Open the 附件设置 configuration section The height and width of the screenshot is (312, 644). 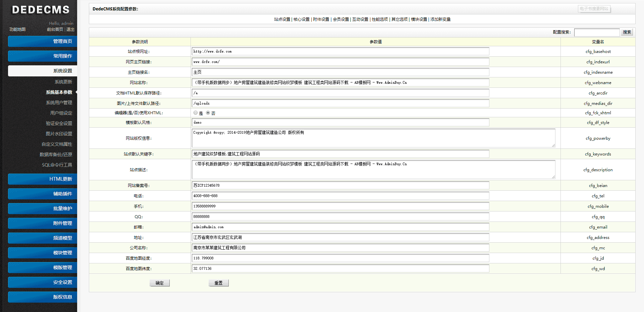point(321,19)
